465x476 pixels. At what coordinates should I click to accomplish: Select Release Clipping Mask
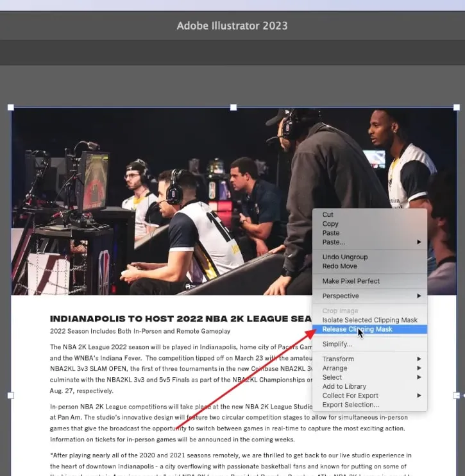(369, 329)
